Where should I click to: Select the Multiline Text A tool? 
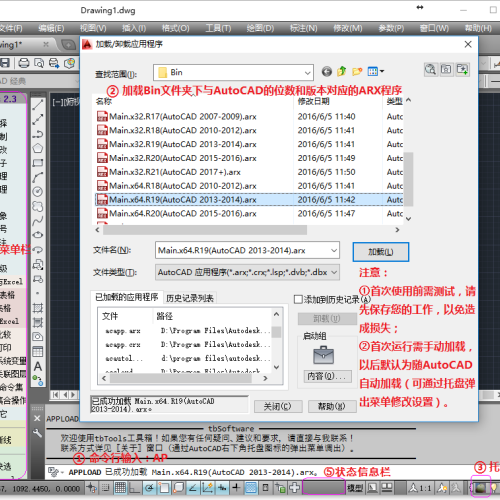point(38,366)
